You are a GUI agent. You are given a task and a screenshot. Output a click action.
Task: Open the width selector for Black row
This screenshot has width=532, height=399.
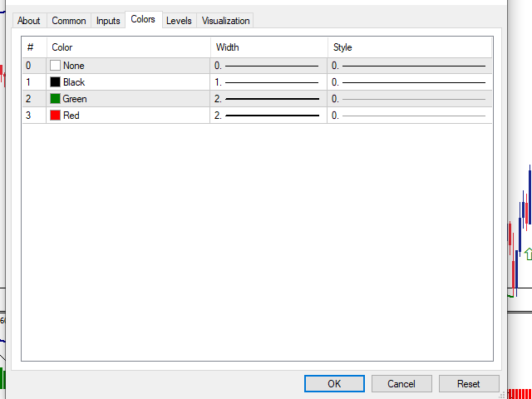tap(268, 82)
